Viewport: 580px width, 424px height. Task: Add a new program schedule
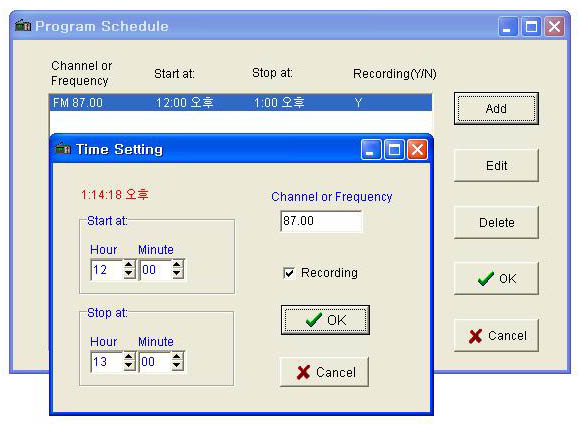496,108
